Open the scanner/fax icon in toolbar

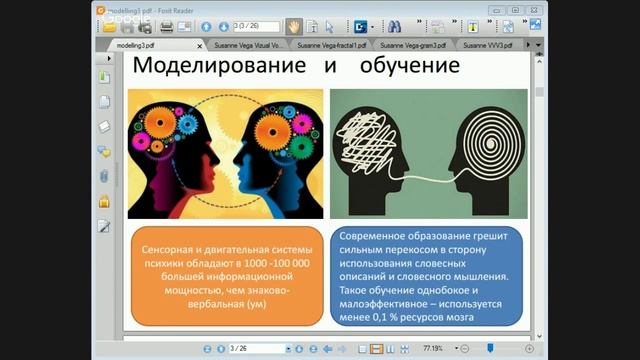pyautogui.click(x=145, y=27)
